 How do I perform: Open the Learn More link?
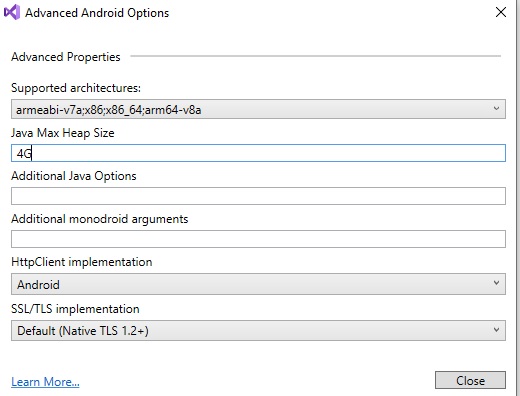click(x=45, y=382)
